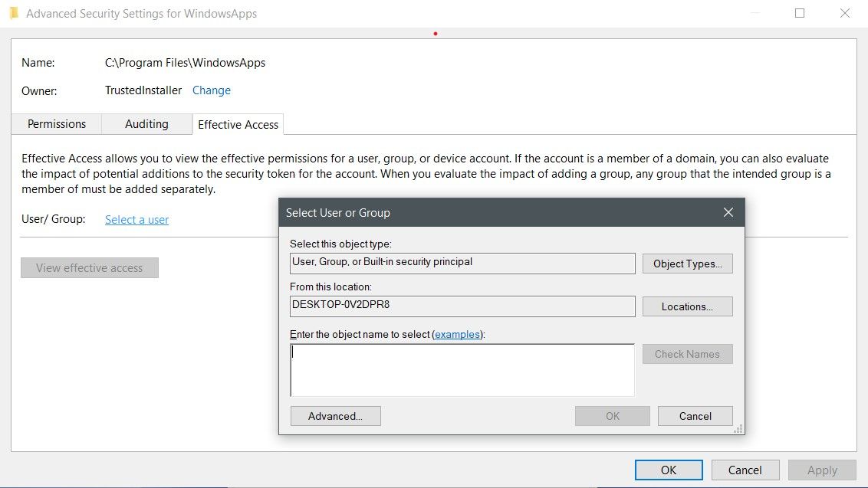Open the Locations dialog
The height and width of the screenshot is (488, 868).
click(x=687, y=306)
